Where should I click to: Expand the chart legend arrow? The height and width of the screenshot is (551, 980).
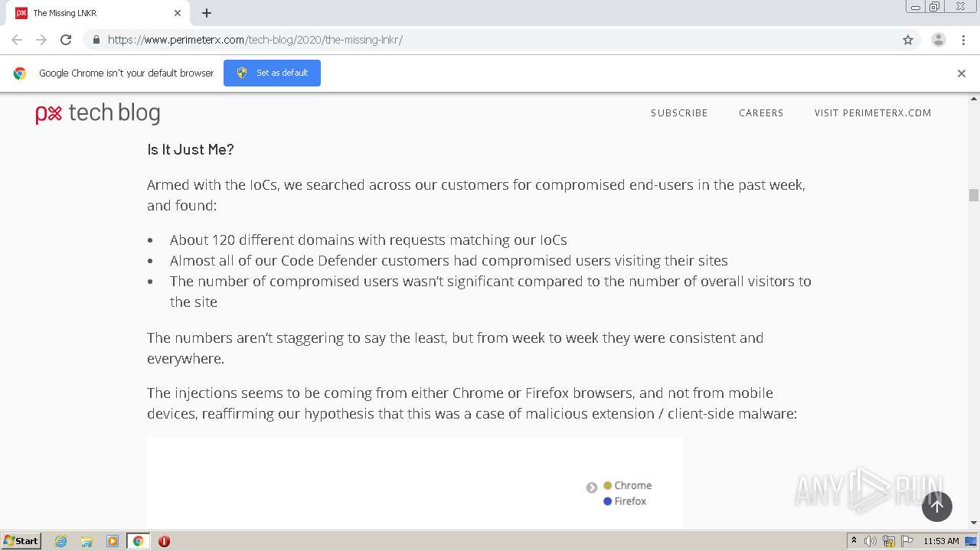pyautogui.click(x=591, y=487)
